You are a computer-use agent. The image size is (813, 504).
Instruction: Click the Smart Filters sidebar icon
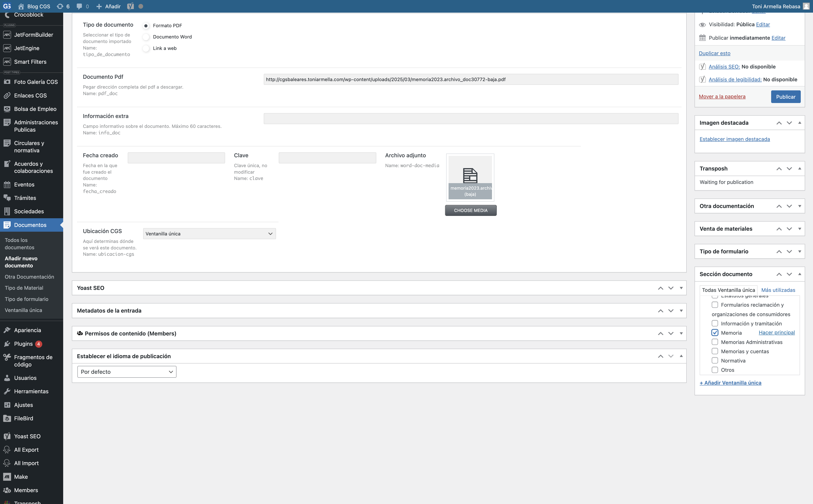tap(7, 62)
